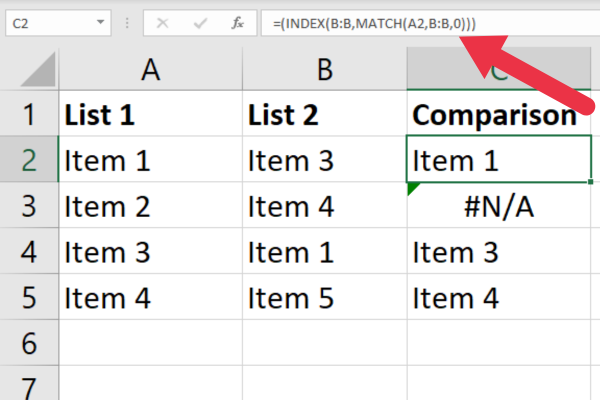Select the row 7 header
Viewport: 600px width, 400px height.
coord(28,385)
